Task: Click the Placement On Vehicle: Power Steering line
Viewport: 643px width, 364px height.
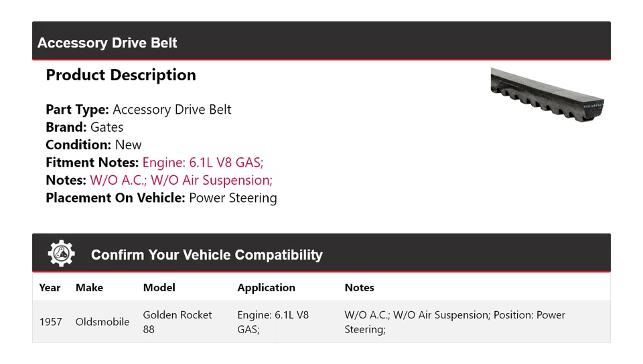Action: (161, 198)
